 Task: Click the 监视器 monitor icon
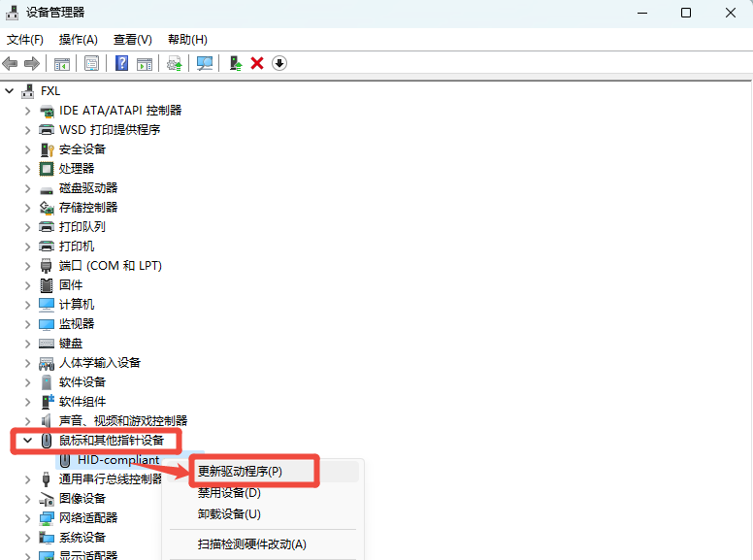pos(47,325)
